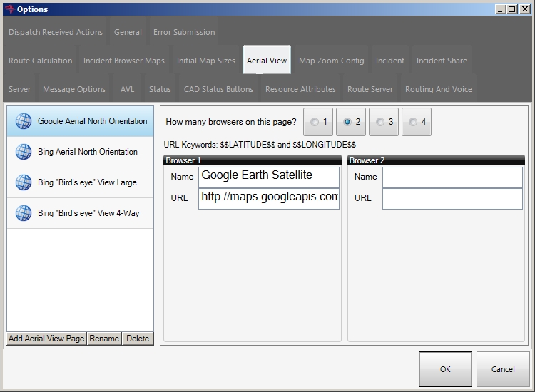Viewport: 535px width, 392px height.
Task: Click the Delete button
Action: pyautogui.click(x=138, y=339)
